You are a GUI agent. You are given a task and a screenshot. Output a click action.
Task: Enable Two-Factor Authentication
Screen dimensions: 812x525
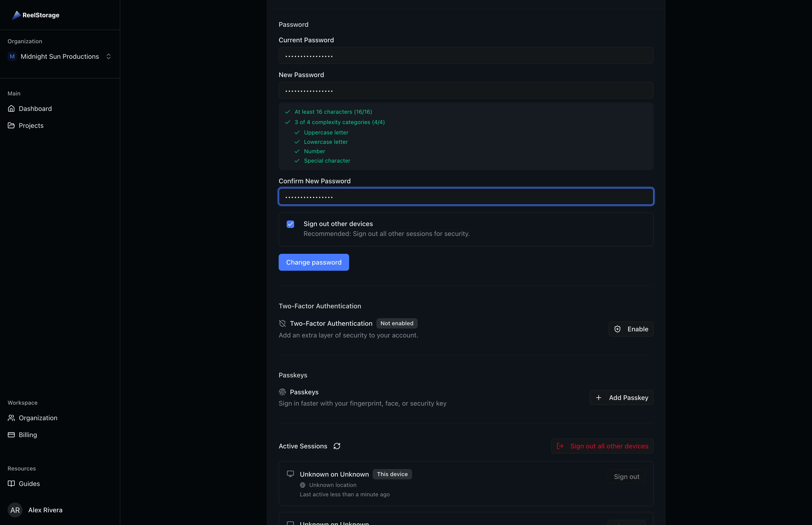[x=631, y=329]
